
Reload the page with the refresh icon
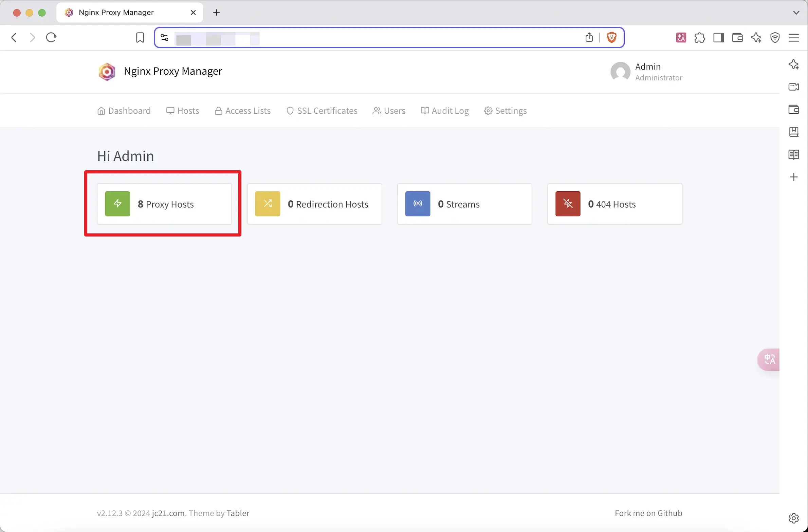(x=51, y=37)
